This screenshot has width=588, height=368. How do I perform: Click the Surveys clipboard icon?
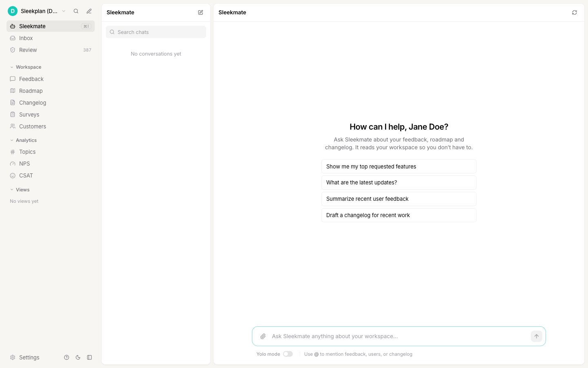click(13, 114)
